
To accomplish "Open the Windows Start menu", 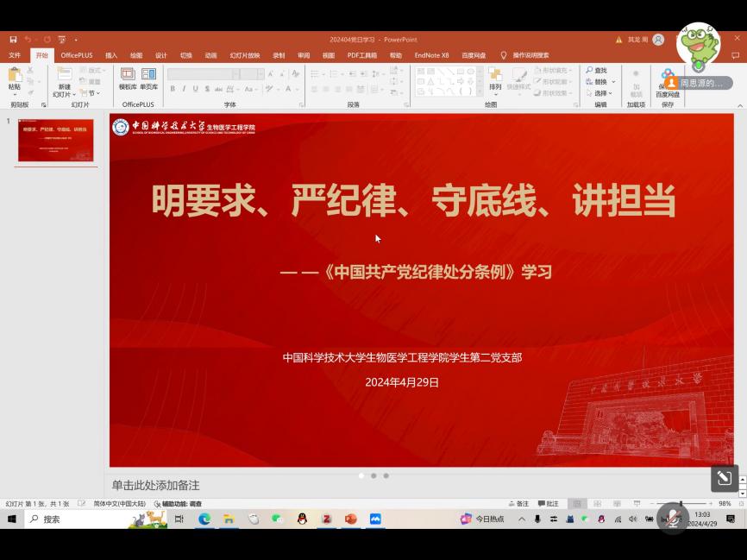I will [x=11, y=519].
